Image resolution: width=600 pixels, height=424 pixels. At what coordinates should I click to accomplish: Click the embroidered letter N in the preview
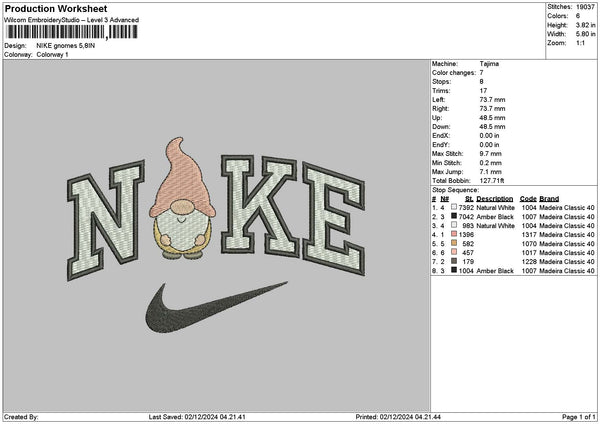click(106, 220)
